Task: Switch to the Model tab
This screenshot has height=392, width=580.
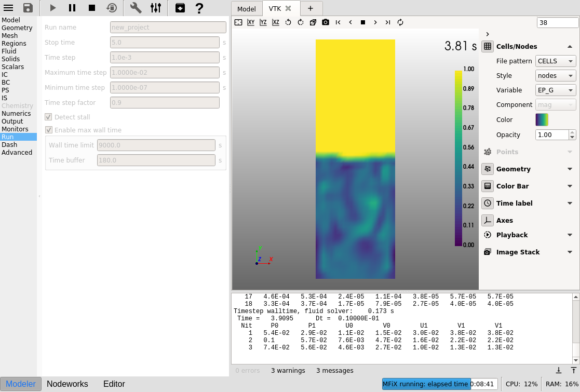Action: [x=247, y=9]
